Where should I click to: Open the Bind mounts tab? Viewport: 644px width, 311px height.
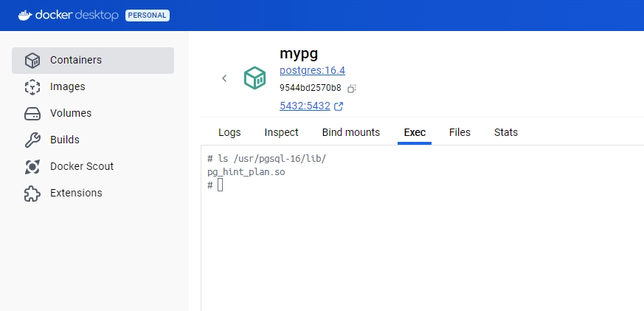350,132
